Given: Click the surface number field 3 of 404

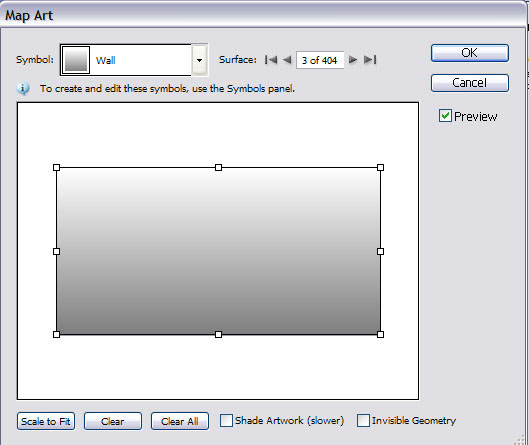Looking at the screenshot, I should 320,60.
